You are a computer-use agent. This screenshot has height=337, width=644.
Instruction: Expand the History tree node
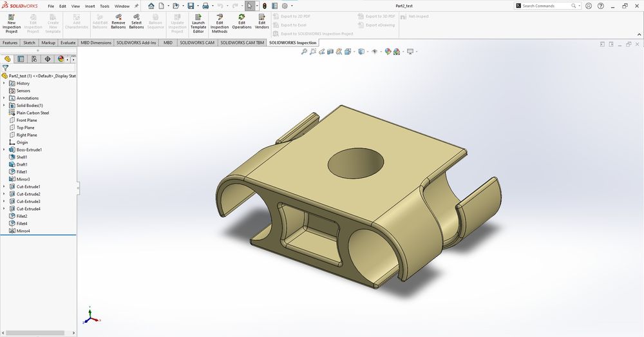[x=4, y=83]
